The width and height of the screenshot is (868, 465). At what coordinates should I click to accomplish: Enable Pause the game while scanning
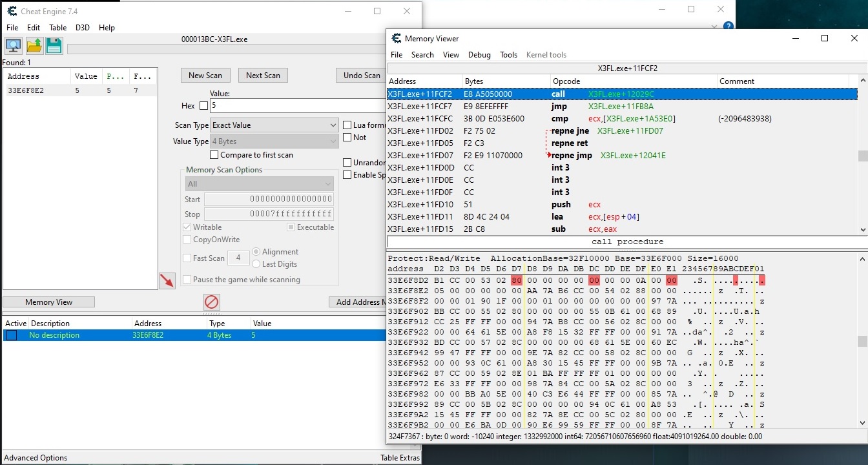click(x=187, y=280)
